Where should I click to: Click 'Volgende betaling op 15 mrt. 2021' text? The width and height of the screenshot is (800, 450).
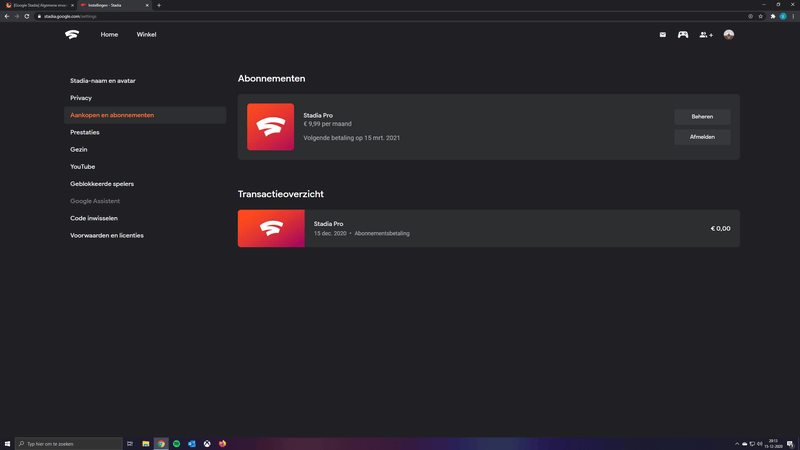point(352,138)
